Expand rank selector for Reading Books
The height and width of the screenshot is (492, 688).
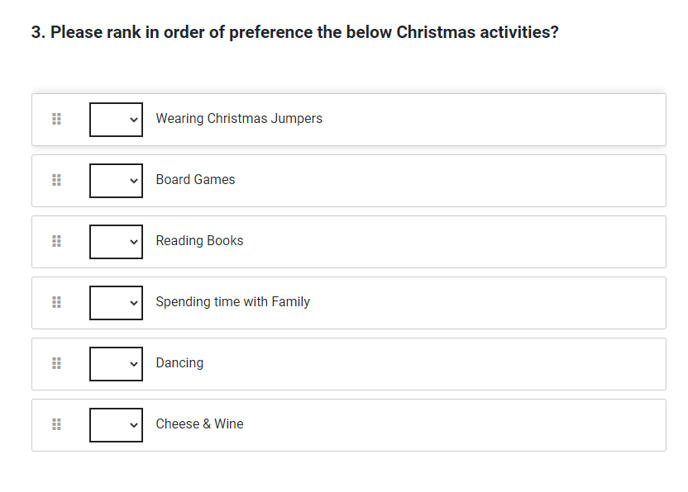click(x=116, y=241)
